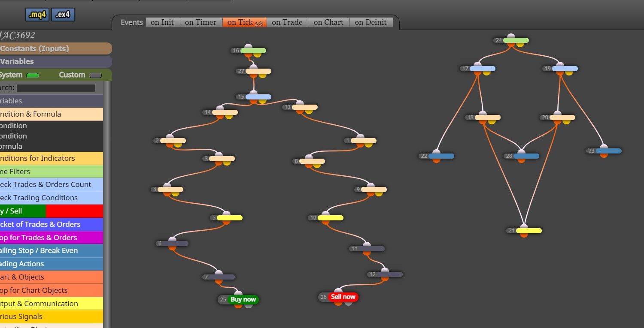Click condition block 8
The image size is (644, 328).
click(x=312, y=161)
